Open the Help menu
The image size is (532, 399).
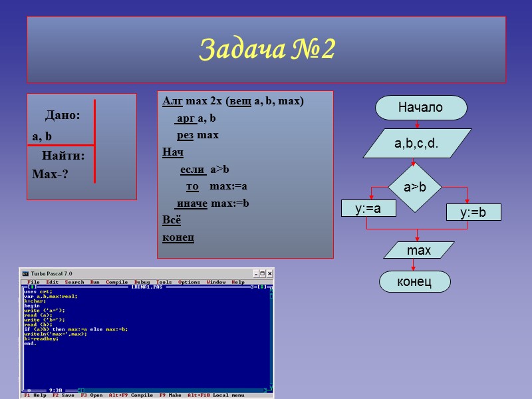pos(240,282)
